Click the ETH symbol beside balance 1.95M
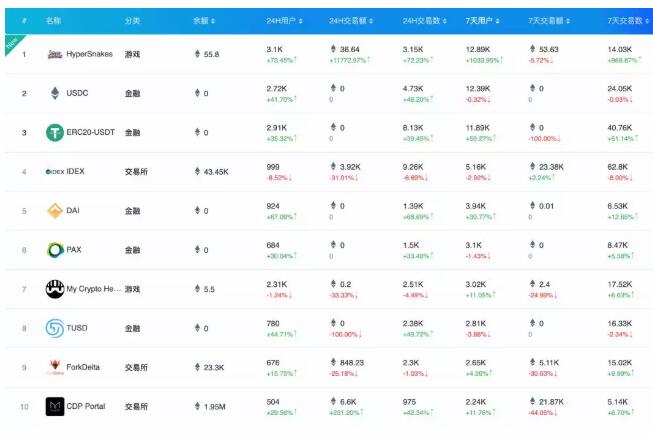The image size is (653, 435). coord(197,406)
